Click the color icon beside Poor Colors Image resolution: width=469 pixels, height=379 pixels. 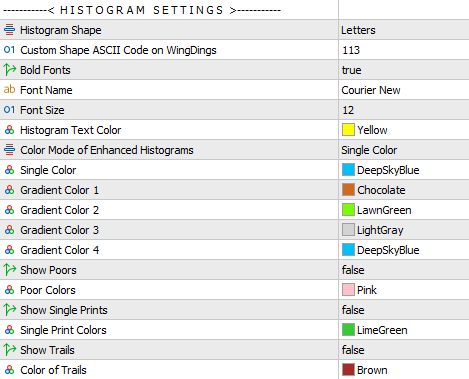[9, 290]
